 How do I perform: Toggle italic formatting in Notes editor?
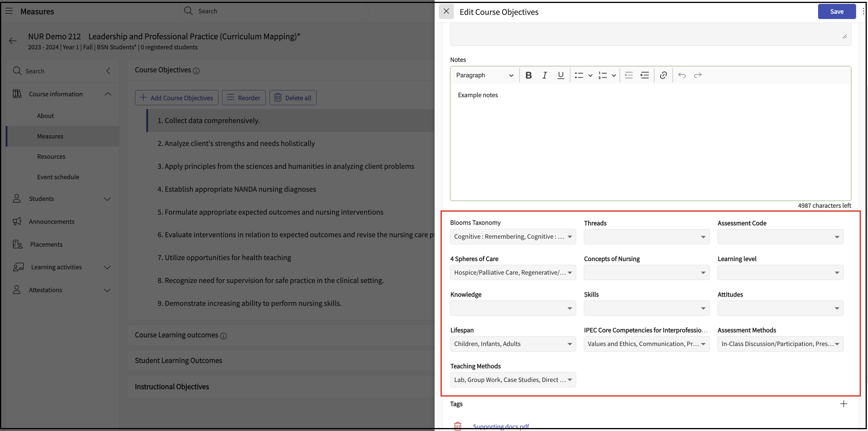click(544, 75)
